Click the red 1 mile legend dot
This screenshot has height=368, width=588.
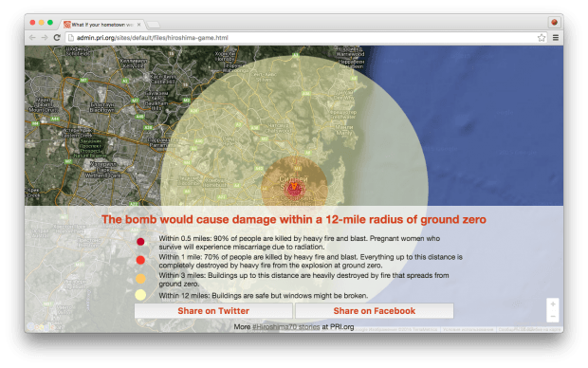[140, 260]
